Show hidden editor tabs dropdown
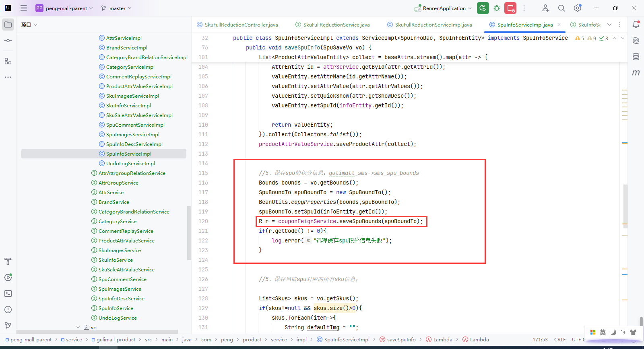The height and width of the screenshot is (349, 644). (609, 25)
